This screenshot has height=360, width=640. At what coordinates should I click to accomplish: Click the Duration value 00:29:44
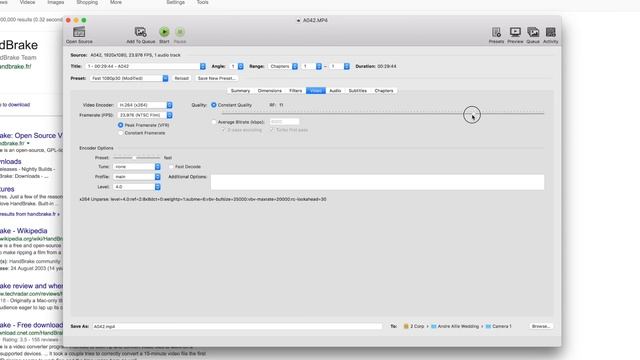[386, 66]
